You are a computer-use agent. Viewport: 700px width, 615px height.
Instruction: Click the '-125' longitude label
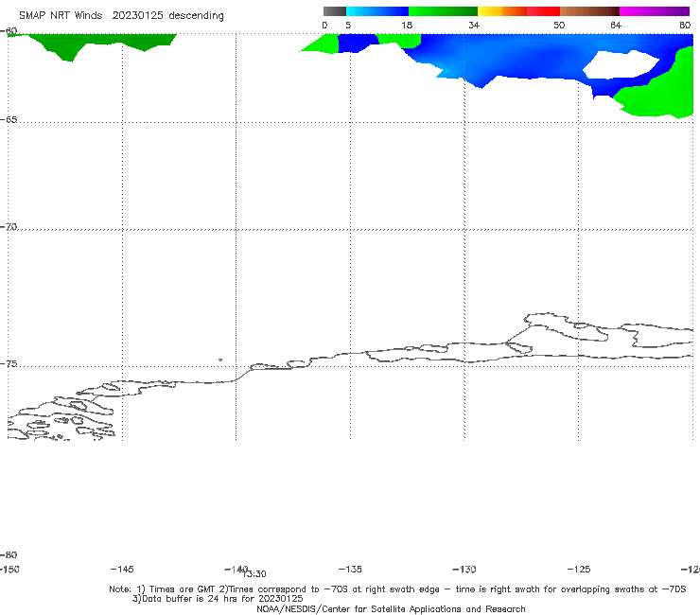[579, 569]
